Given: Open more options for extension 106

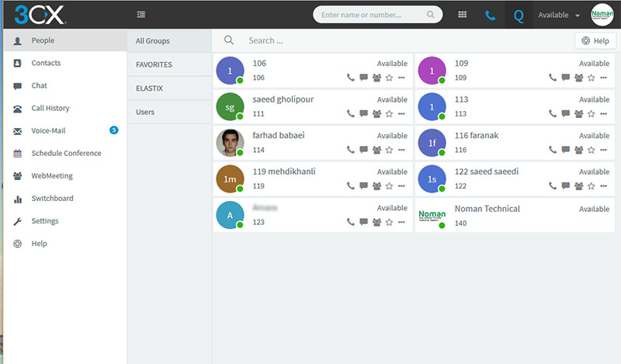Looking at the screenshot, I should tap(401, 78).
